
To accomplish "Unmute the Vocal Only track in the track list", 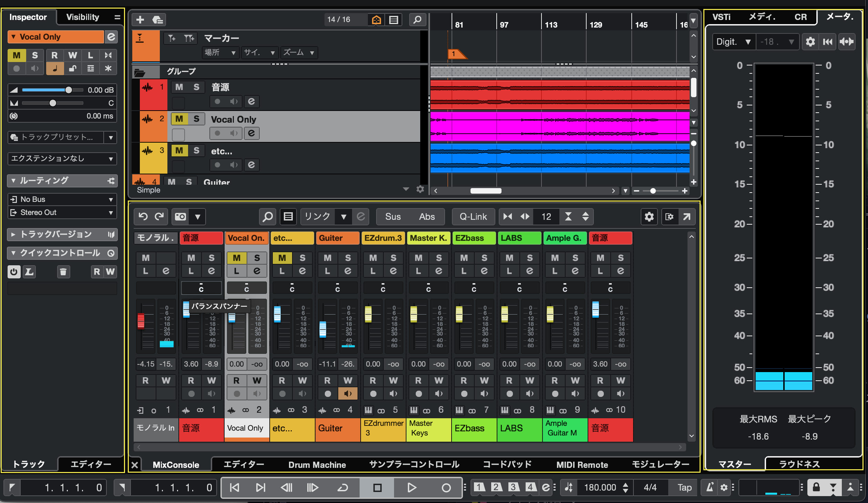I will click(179, 119).
